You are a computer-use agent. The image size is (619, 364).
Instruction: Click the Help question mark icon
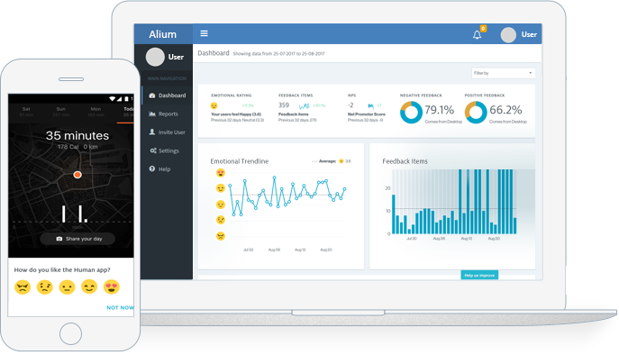click(152, 169)
